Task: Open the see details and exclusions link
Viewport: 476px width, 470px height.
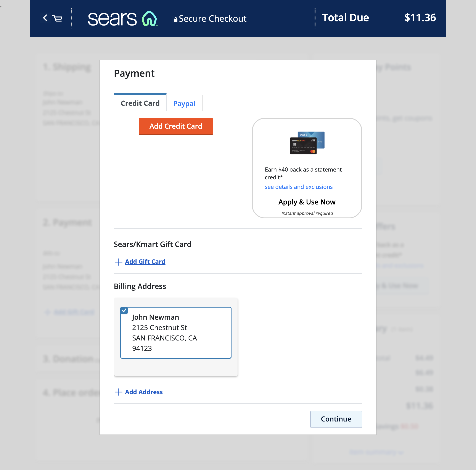Action: click(299, 187)
